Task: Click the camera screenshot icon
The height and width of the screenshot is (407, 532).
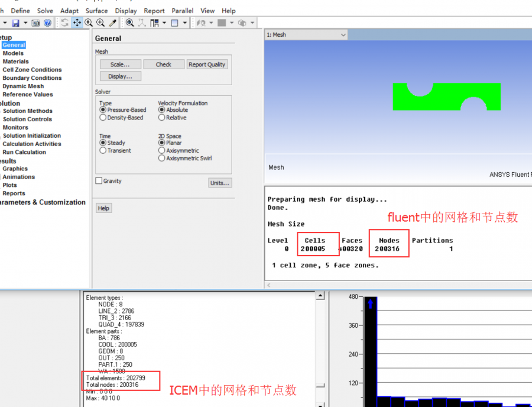Action: coord(35,23)
